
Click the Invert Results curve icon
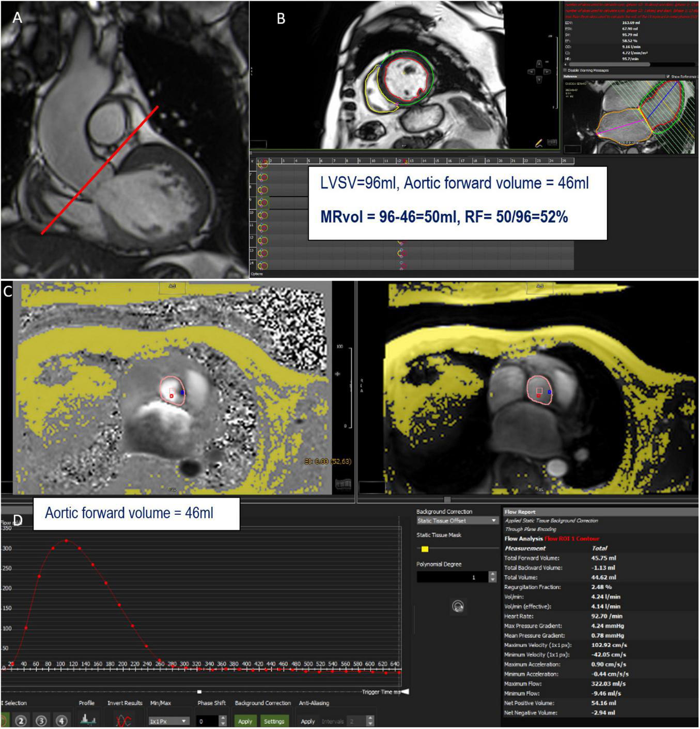point(124,720)
